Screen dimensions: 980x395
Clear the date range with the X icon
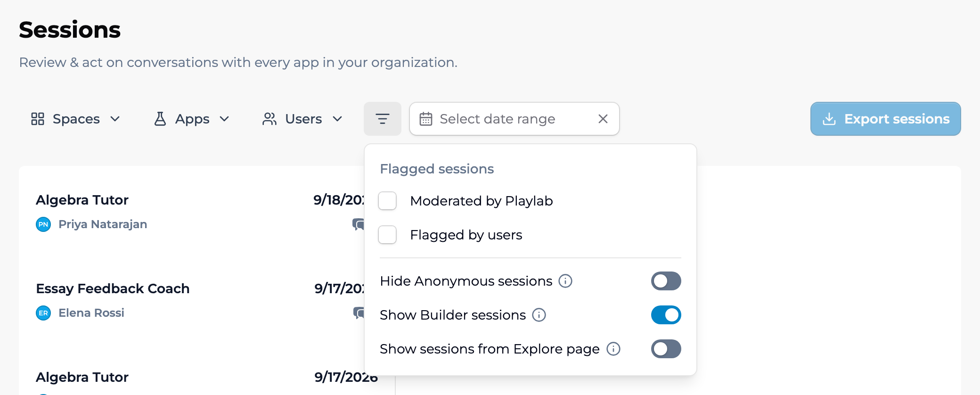tap(603, 119)
